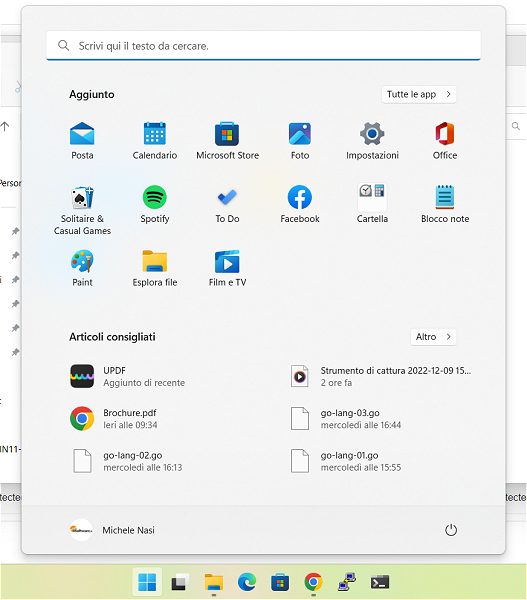Launch Blocco note
Viewport: 527px width, 600px height.
point(445,204)
